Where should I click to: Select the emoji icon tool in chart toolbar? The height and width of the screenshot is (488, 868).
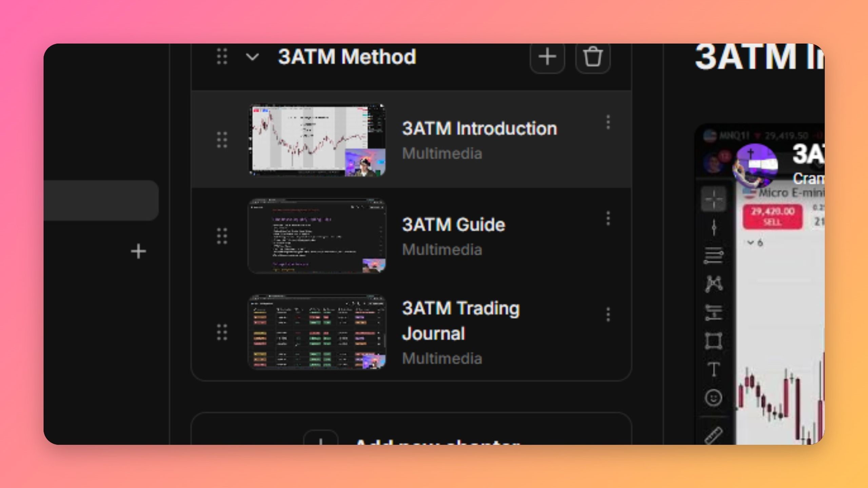click(714, 398)
